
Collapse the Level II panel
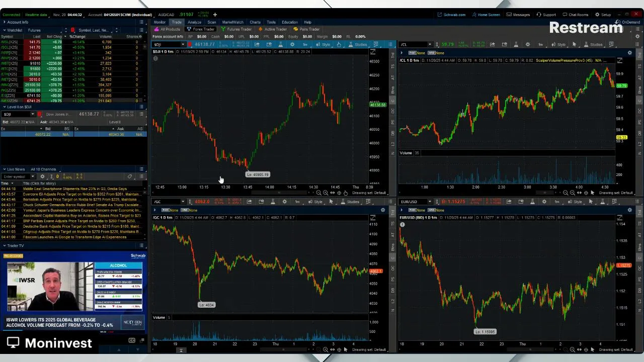click(x=4, y=107)
